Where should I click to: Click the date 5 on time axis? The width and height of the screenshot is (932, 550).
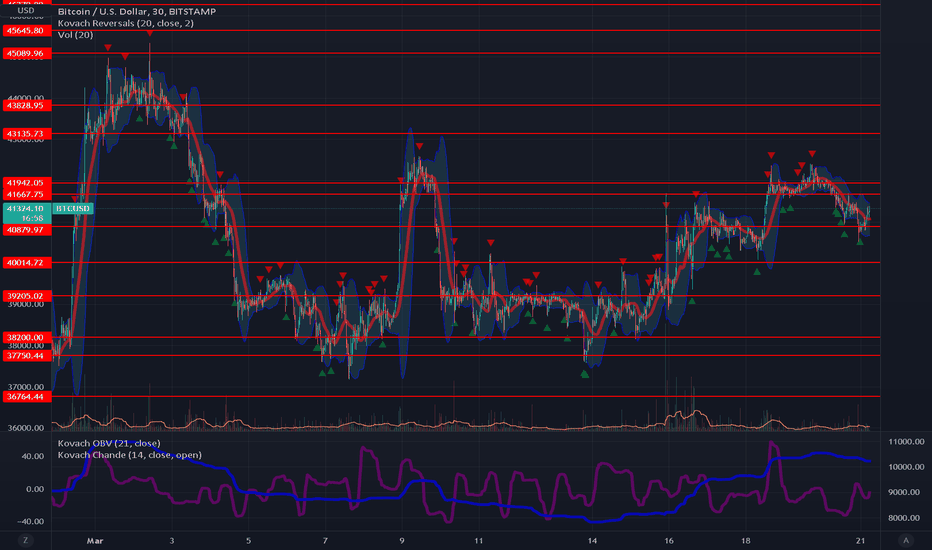coord(248,540)
